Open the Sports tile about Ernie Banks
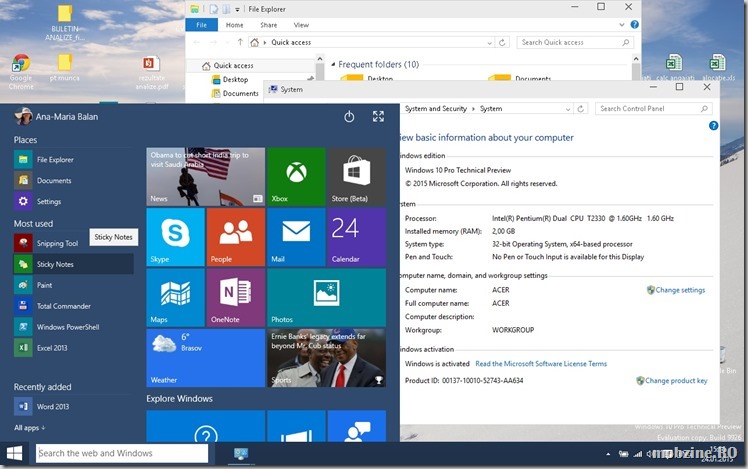The height and width of the screenshot is (469, 748). (x=327, y=358)
